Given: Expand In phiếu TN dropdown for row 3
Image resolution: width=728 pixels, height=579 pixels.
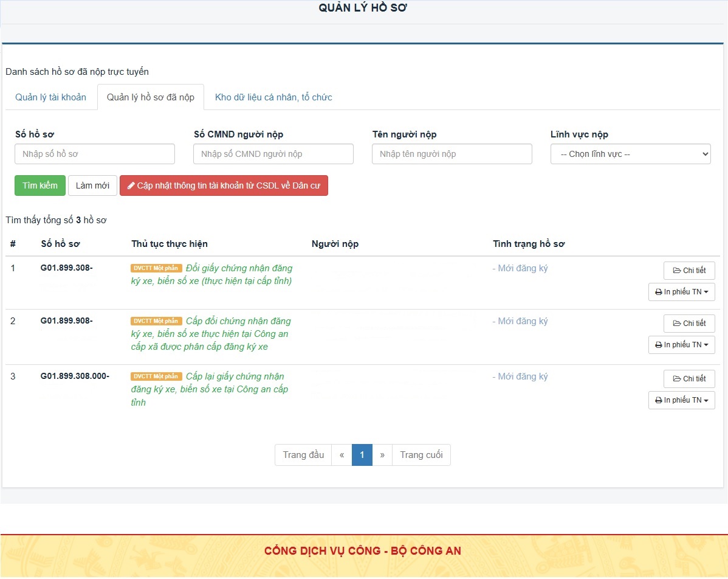Looking at the screenshot, I should tap(682, 400).
